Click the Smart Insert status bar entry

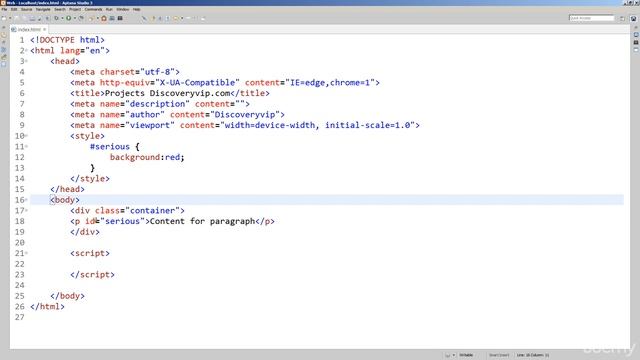(499, 355)
